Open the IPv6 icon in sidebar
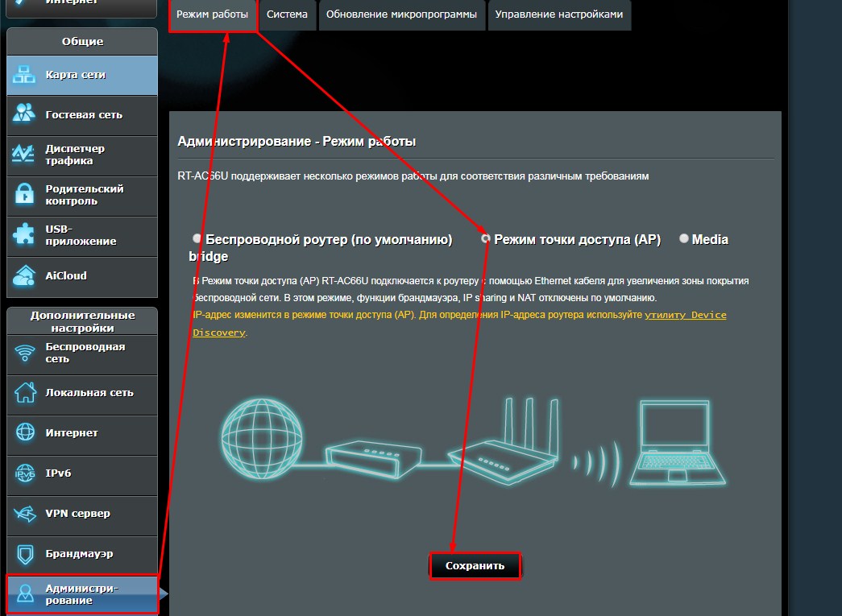Image resolution: width=842 pixels, height=616 pixels. coord(24,473)
